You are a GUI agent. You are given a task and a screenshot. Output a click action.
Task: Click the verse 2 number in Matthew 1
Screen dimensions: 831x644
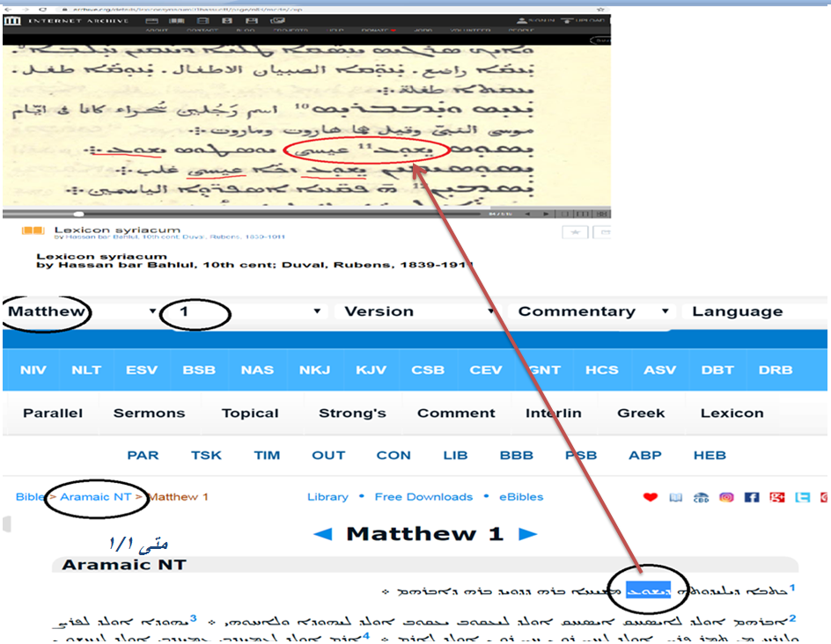point(791,618)
